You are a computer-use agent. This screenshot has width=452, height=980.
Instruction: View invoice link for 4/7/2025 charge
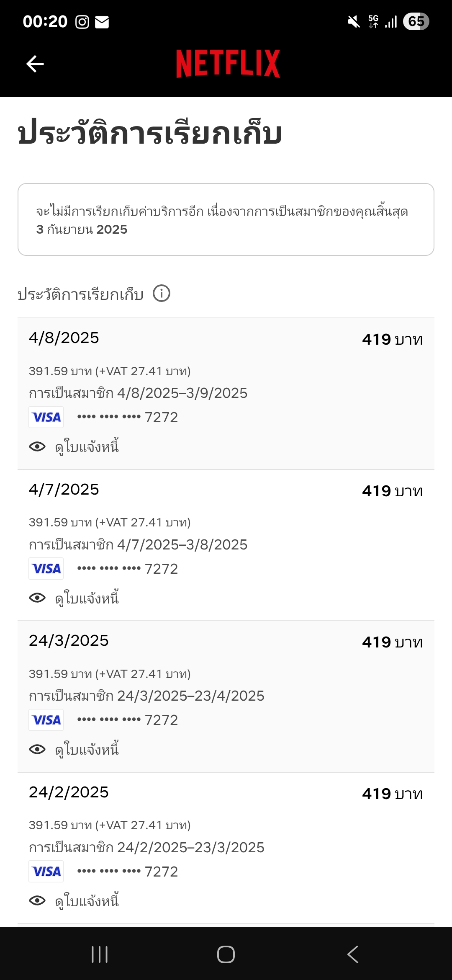click(87, 598)
